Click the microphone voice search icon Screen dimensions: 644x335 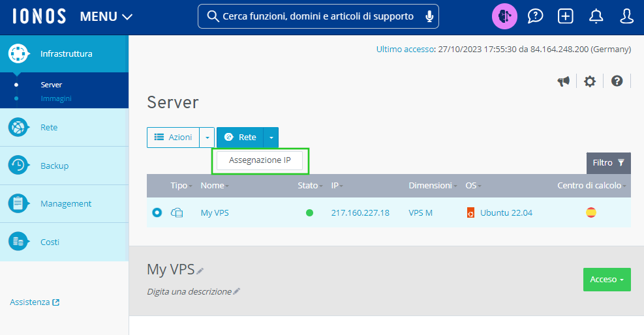point(429,16)
